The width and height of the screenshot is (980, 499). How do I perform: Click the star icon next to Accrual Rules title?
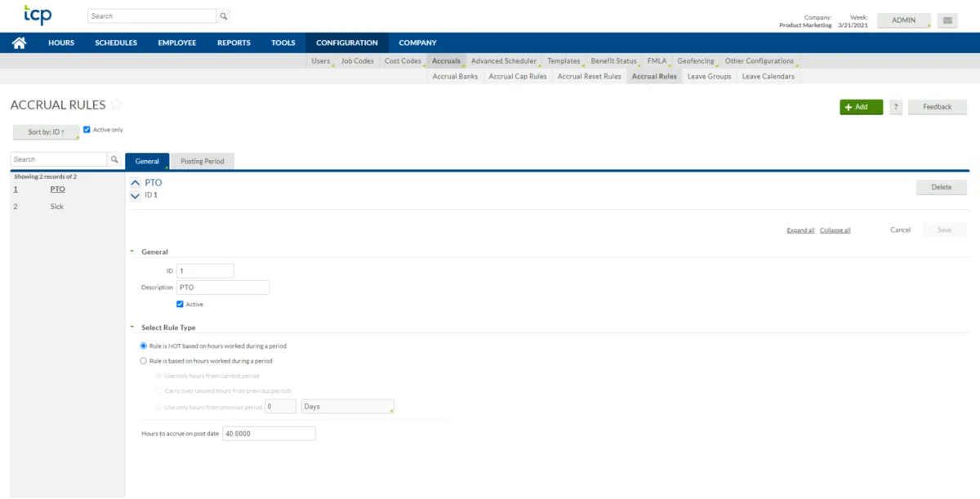pyautogui.click(x=117, y=105)
